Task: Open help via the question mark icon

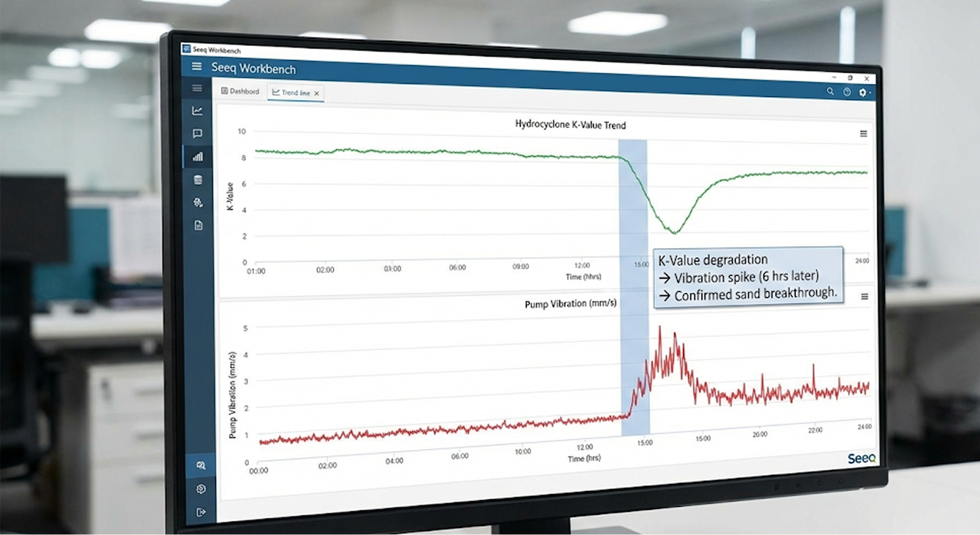Action: pos(847,92)
